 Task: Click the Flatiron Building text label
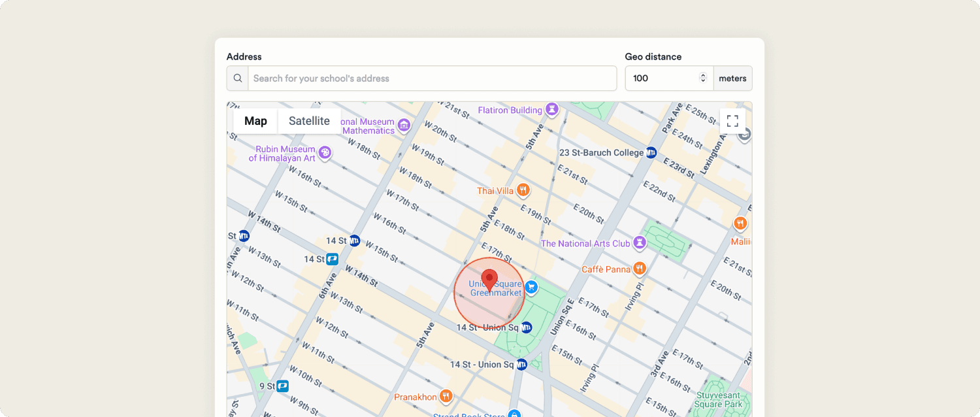point(510,110)
